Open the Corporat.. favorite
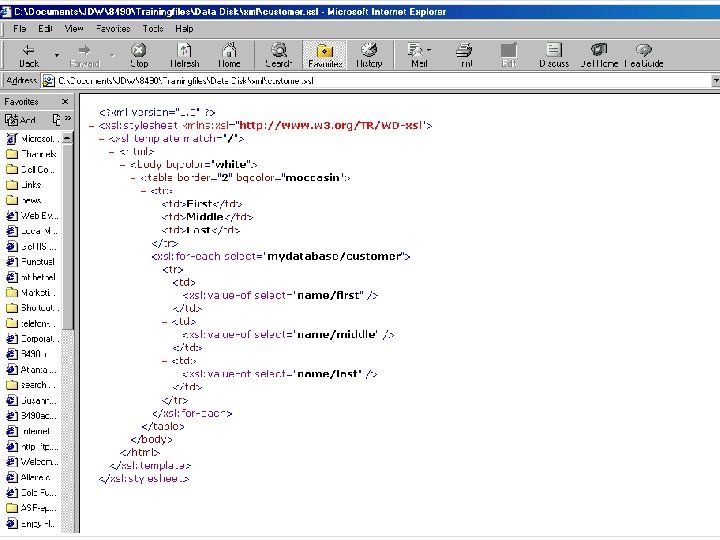This screenshot has height=540, width=720. 33,339
